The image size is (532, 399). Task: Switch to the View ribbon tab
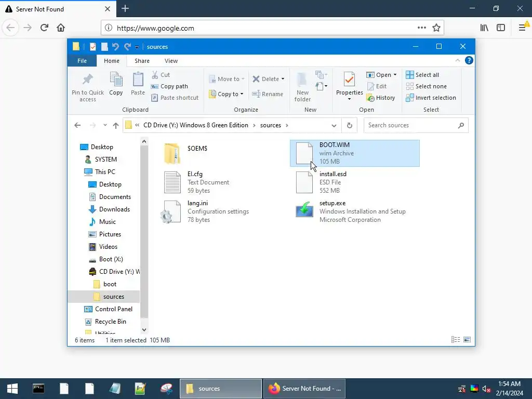coord(171,61)
